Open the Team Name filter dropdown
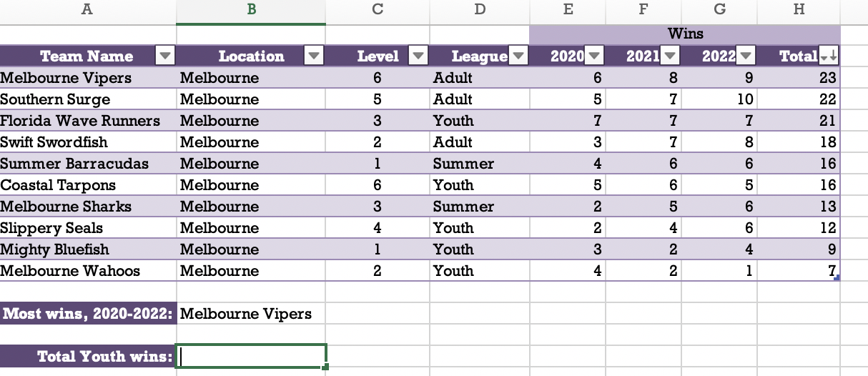The width and height of the screenshot is (868, 376). click(165, 56)
